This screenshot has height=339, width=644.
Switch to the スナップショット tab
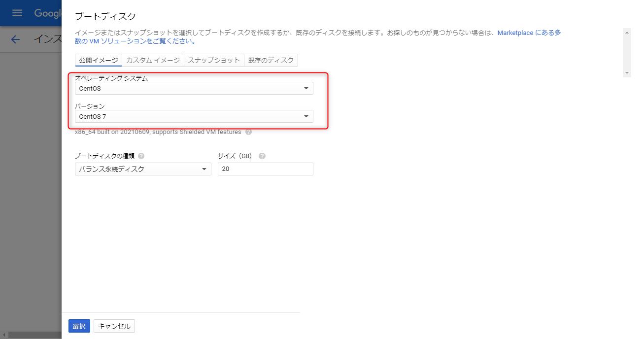(214, 60)
